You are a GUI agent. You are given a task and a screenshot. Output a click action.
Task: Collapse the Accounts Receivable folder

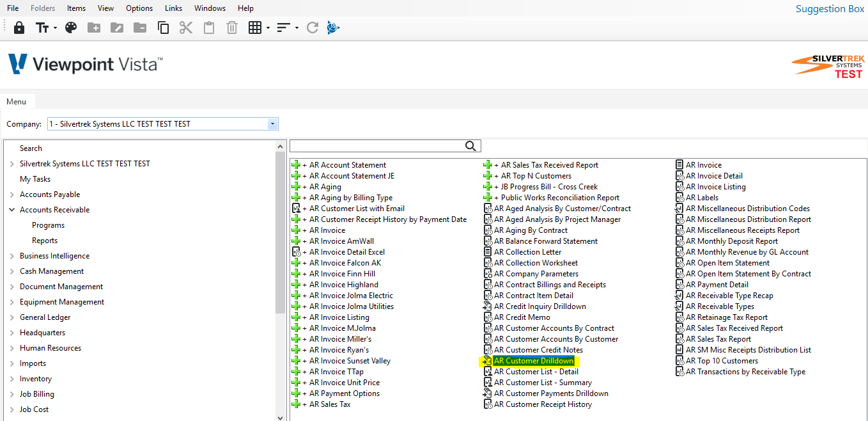coord(12,210)
